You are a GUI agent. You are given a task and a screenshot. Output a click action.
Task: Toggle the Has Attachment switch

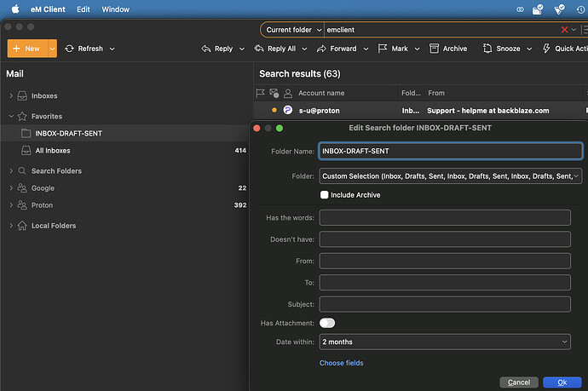(x=327, y=323)
